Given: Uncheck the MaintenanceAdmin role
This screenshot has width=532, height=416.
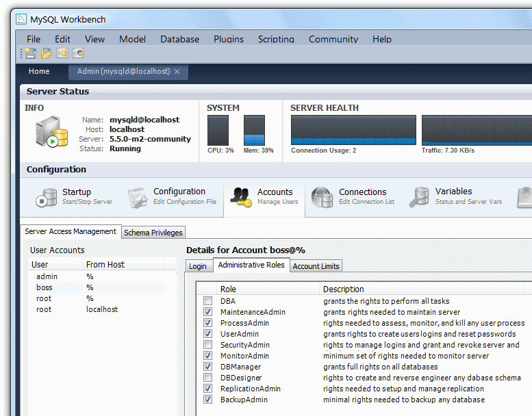Looking at the screenshot, I should (x=207, y=311).
